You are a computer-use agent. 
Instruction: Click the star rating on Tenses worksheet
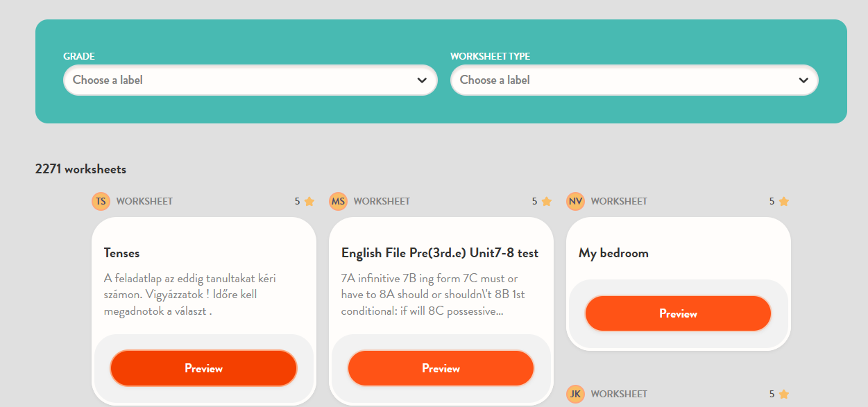[309, 202]
